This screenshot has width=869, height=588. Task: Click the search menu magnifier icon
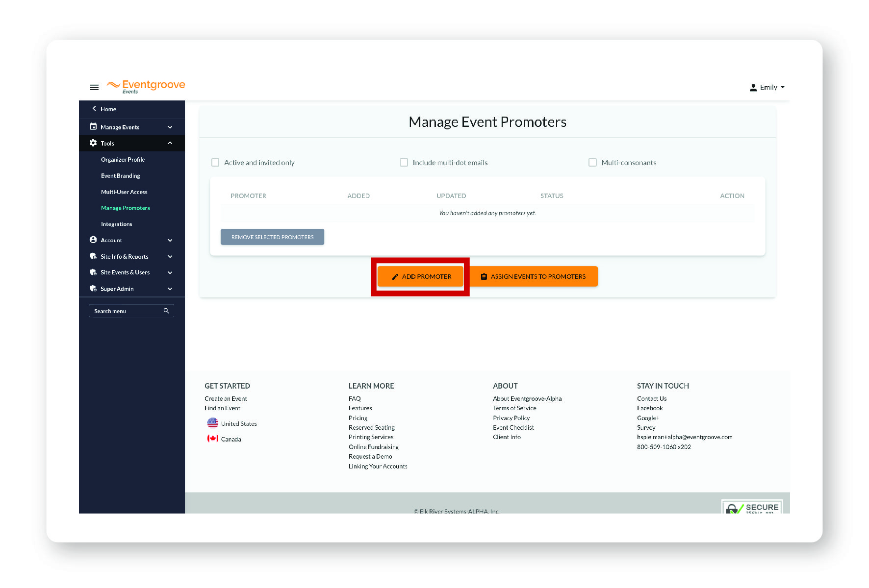[x=166, y=311]
